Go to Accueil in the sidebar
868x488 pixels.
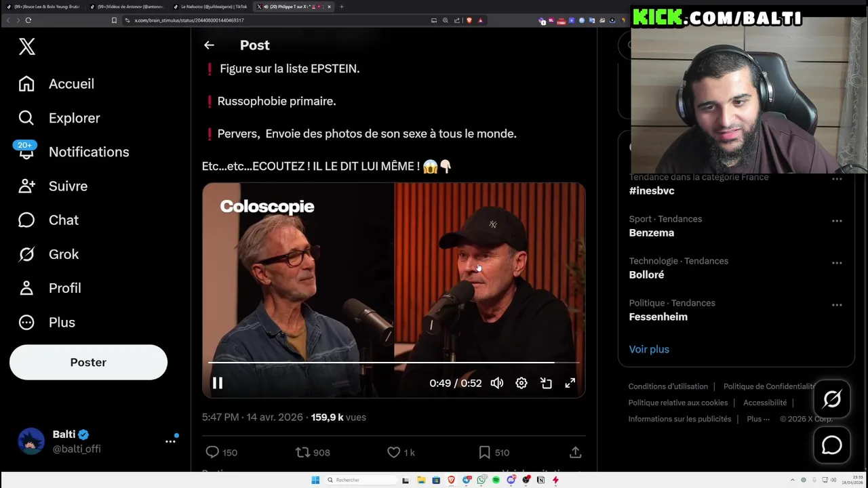point(56,84)
